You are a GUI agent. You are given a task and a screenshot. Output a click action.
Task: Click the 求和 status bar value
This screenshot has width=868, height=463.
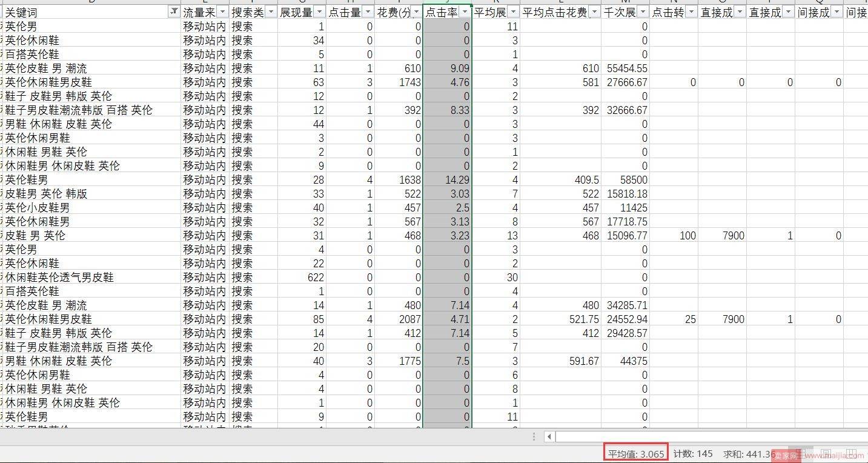coord(749,454)
